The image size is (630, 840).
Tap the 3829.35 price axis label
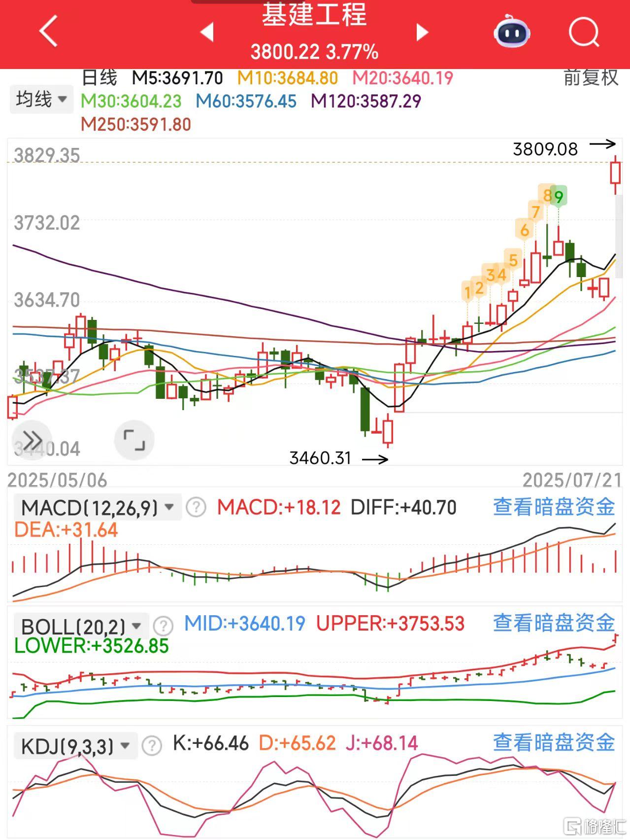point(47,155)
